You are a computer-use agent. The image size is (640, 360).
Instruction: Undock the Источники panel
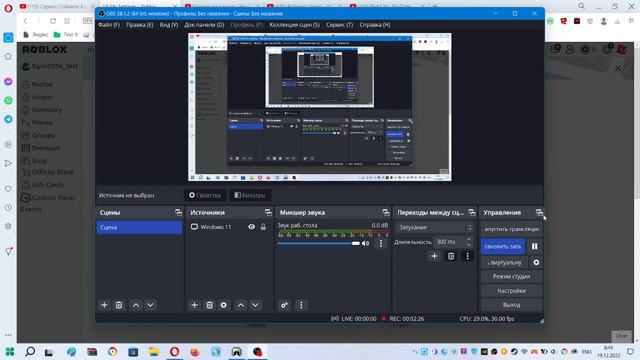(268, 212)
